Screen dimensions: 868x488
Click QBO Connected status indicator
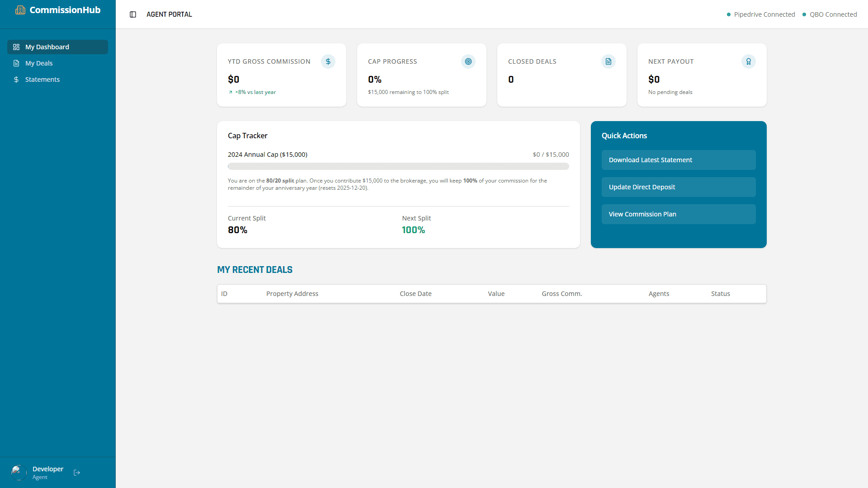830,14
